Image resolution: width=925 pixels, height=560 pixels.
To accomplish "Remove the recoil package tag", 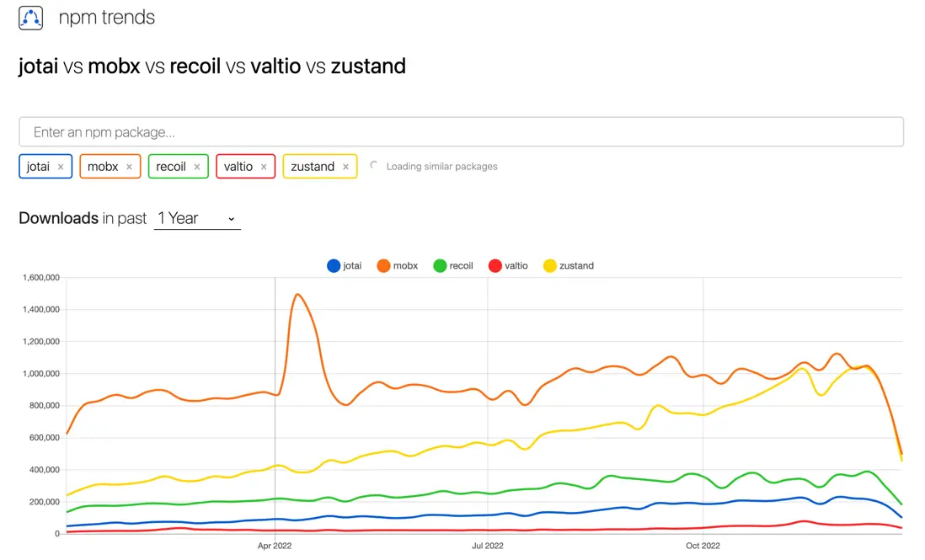I will pyautogui.click(x=197, y=167).
